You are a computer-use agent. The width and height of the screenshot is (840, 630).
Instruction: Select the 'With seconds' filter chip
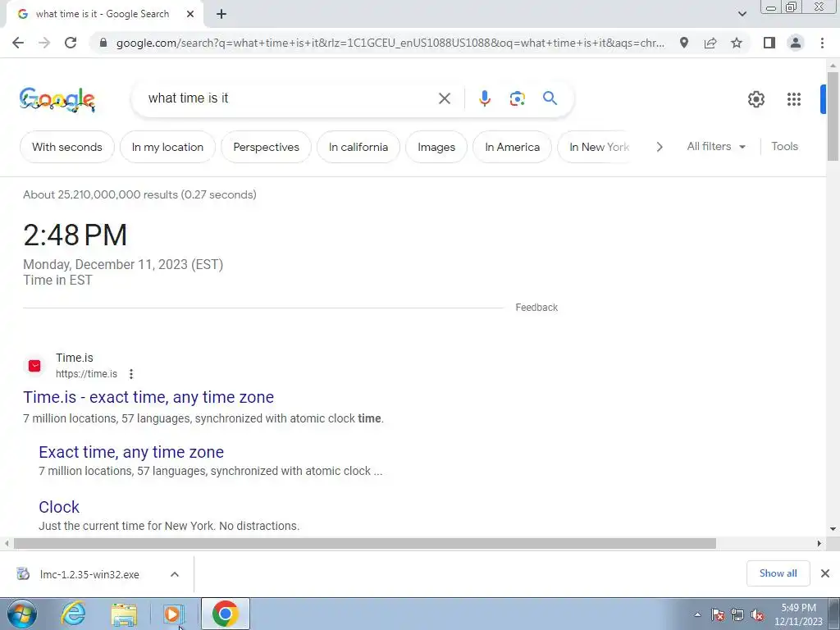tap(67, 148)
